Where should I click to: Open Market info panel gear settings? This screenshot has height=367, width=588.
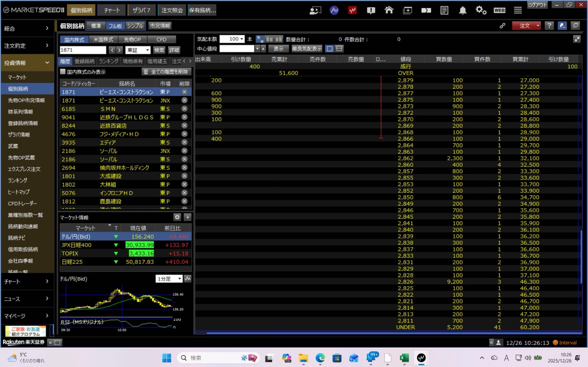(x=177, y=217)
